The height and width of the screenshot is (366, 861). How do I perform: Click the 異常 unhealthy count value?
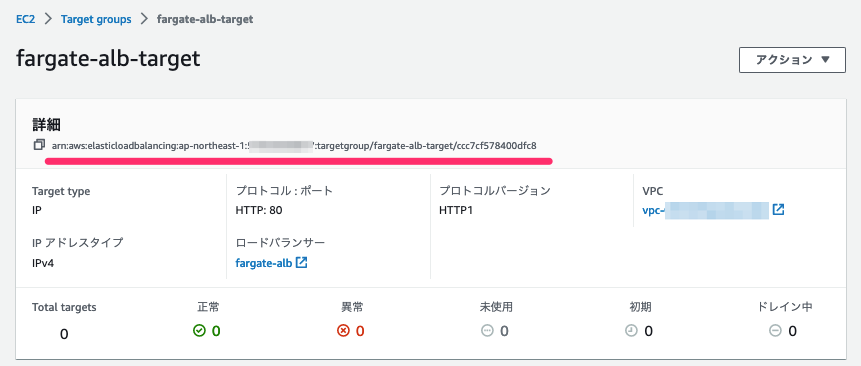360,331
